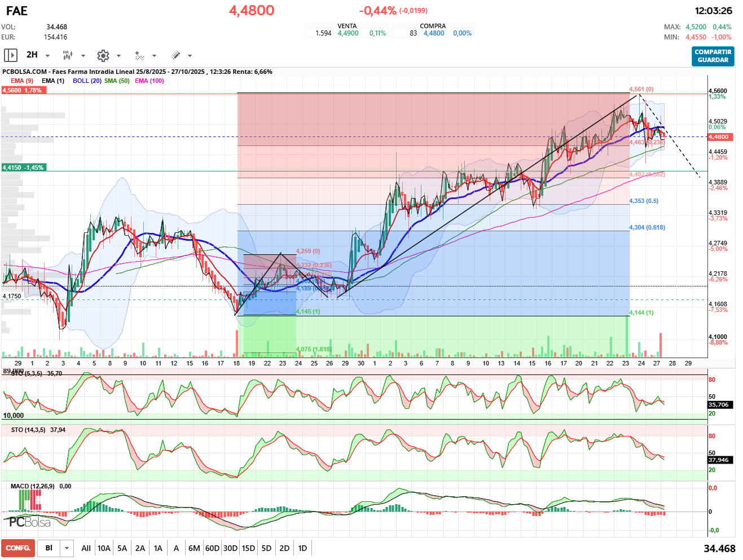Open the 2H timeframe dropdown
743x560 pixels.
pos(47,55)
